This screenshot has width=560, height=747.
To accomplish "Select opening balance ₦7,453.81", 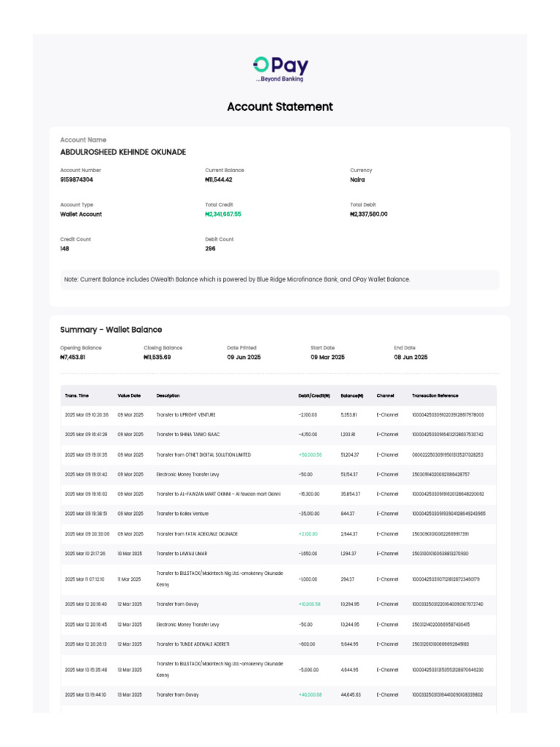I will click(73, 357).
